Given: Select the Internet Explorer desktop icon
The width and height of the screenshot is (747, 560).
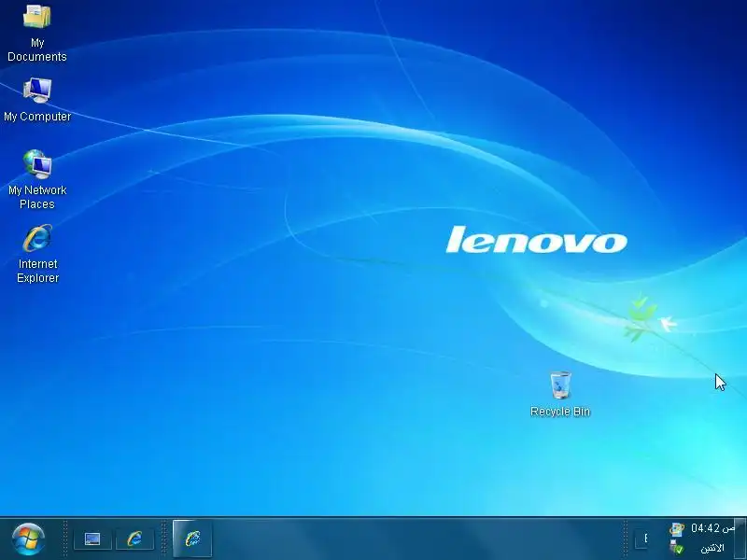Looking at the screenshot, I should pyautogui.click(x=37, y=254).
